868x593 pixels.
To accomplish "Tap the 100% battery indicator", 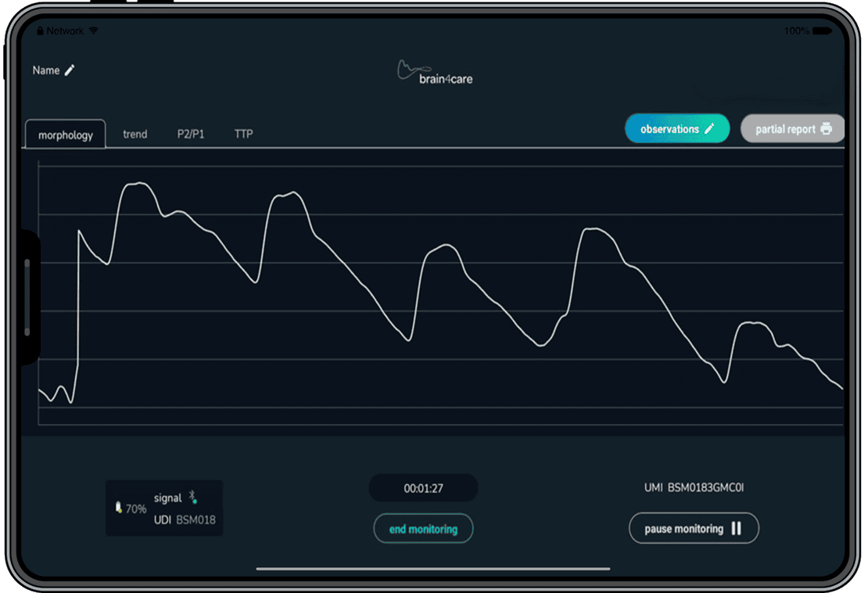I will point(796,31).
